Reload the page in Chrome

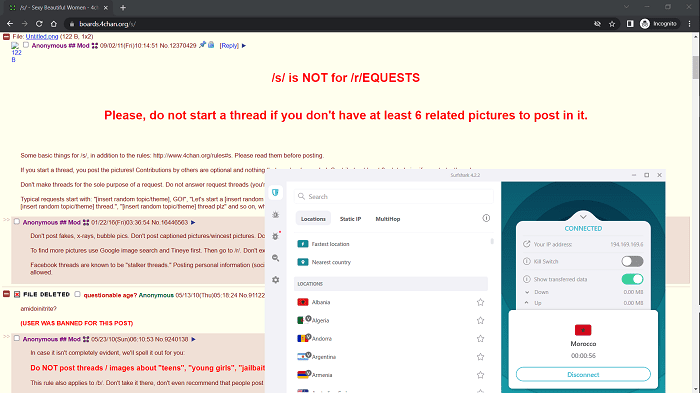pyautogui.click(x=39, y=24)
